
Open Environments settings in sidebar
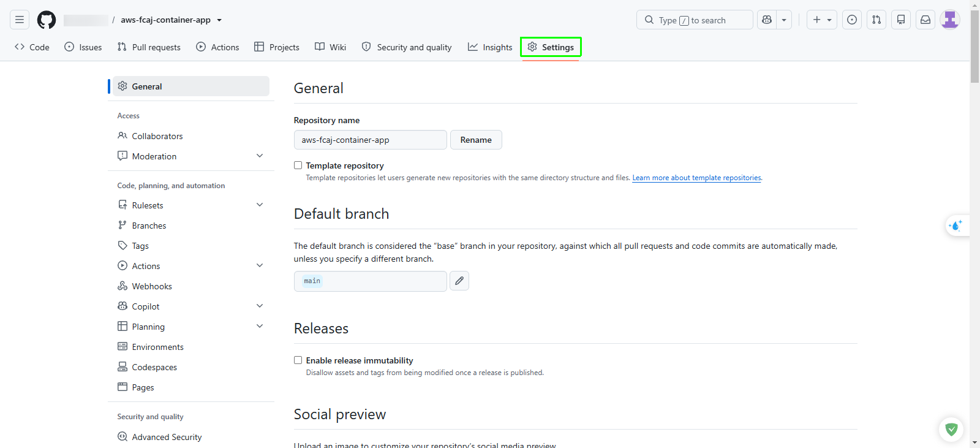click(191, 347)
